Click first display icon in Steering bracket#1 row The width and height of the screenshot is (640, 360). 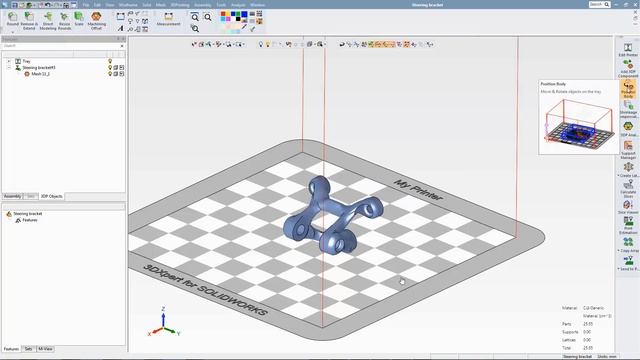click(x=116, y=67)
